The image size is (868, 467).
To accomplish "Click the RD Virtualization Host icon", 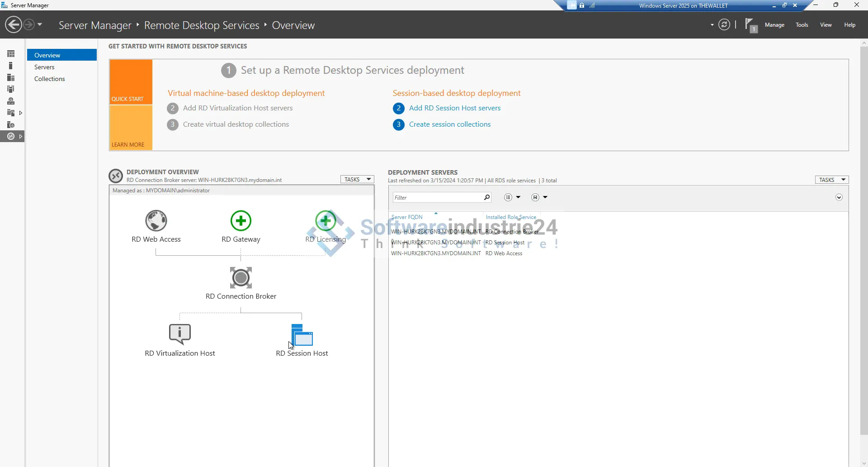I will (x=179, y=334).
